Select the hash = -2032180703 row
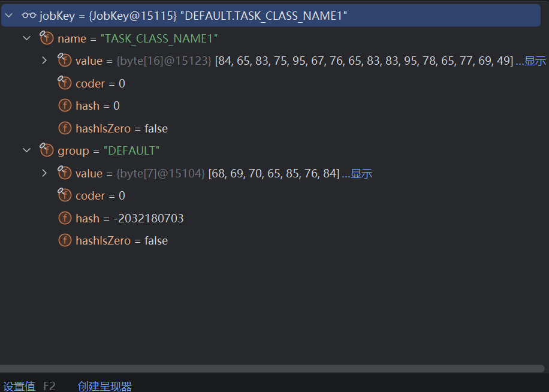Screen dimensions: 549x392 271,218
